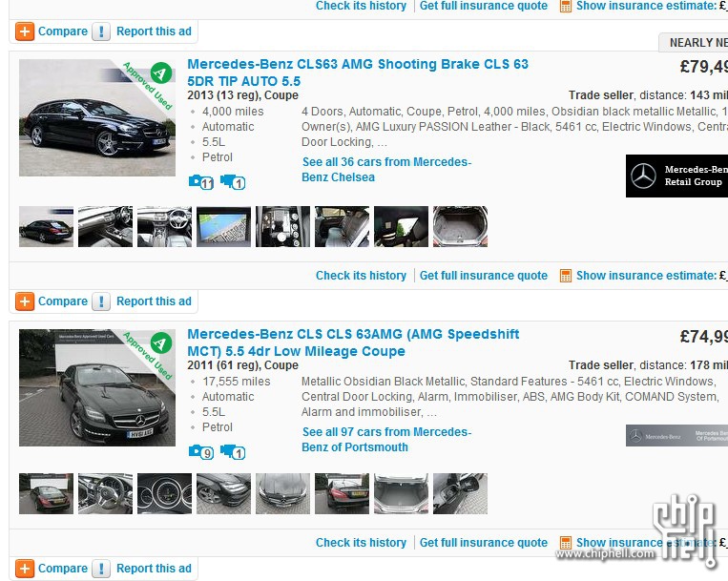Check its history in top partial listing
This screenshot has width=728, height=581.
361,6
